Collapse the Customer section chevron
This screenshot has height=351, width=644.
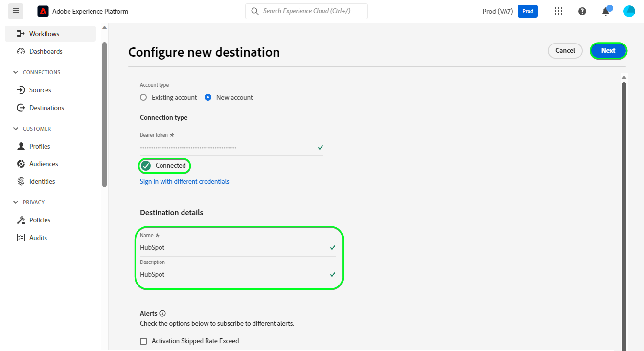[15, 129]
